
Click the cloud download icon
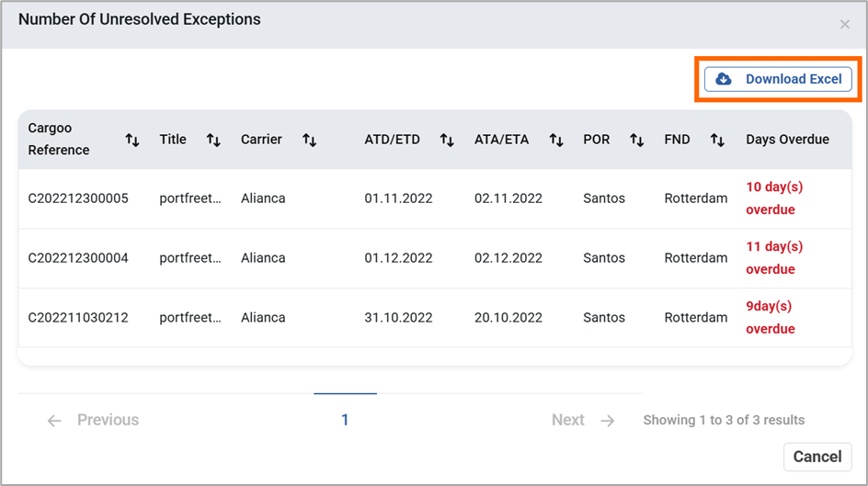(724, 79)
